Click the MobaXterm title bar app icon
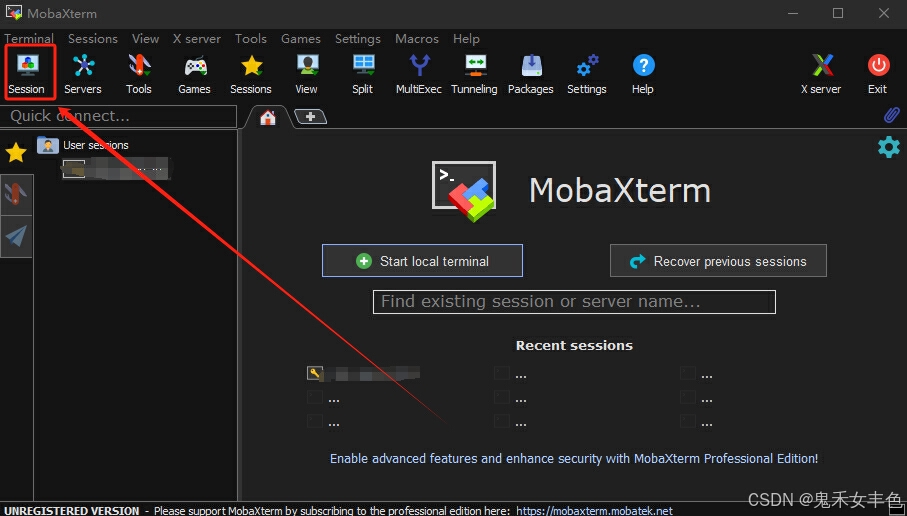 tap(13, 12)
